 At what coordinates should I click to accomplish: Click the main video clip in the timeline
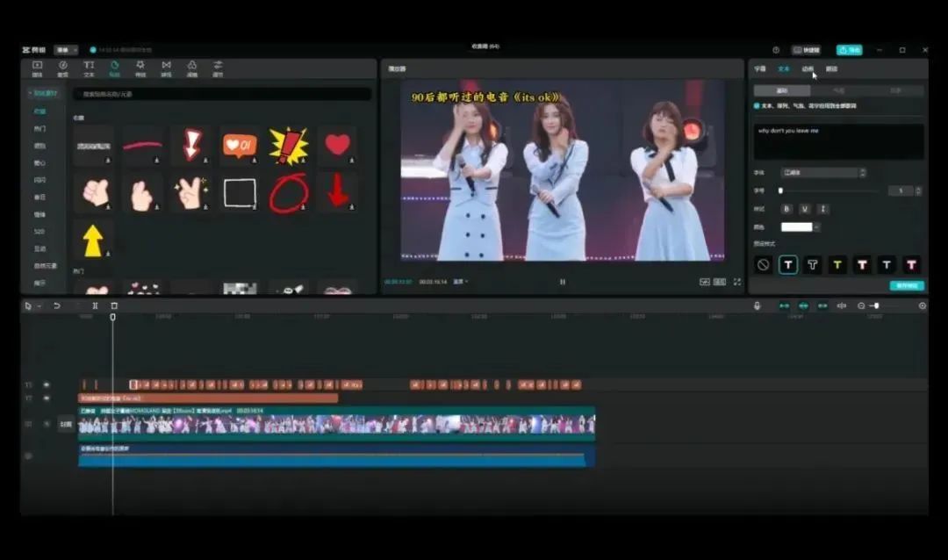click(x=337, y=423)
